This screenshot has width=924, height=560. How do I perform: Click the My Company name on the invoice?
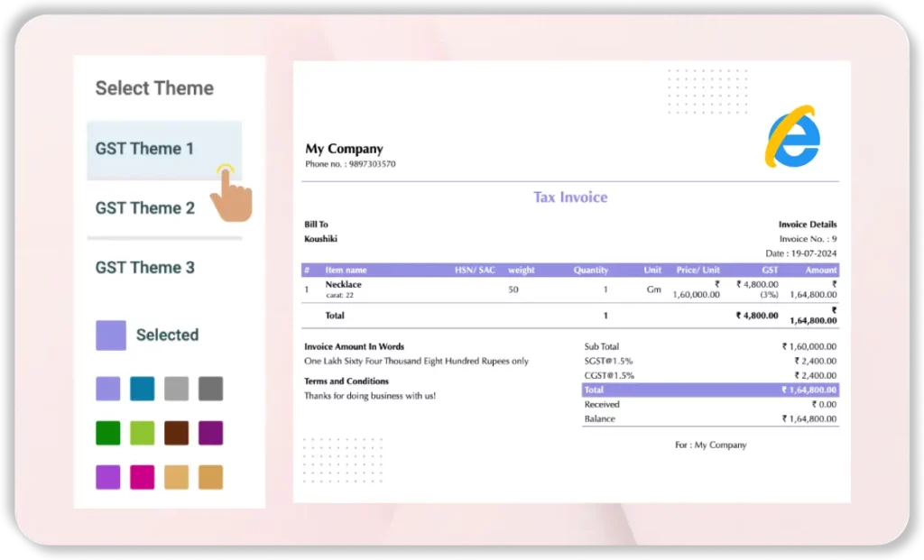(x=343, y=148)
